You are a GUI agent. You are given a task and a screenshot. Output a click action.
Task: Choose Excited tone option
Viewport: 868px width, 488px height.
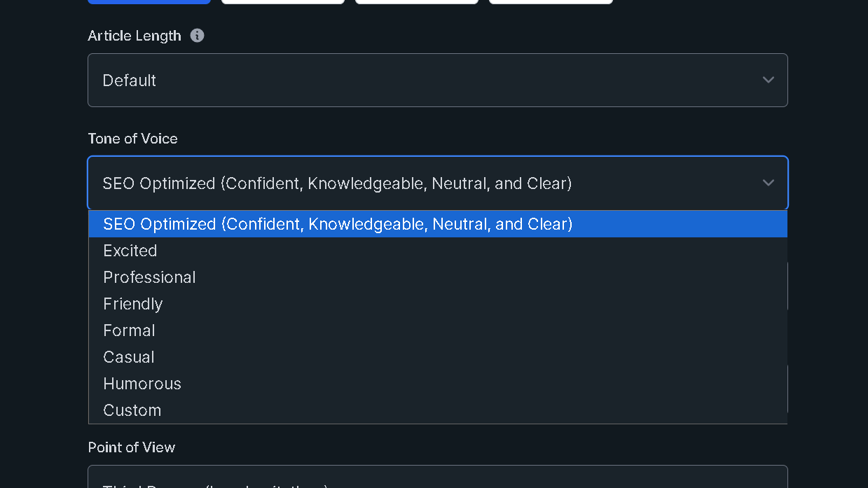point(130,251)
